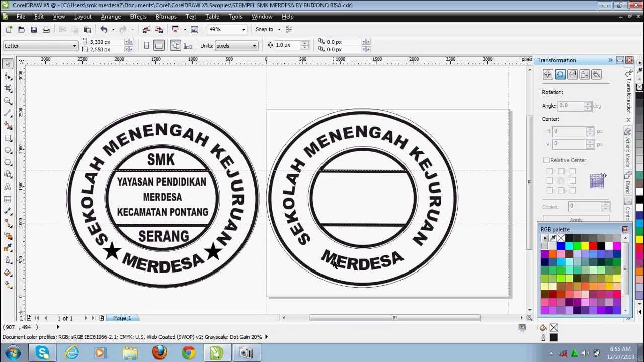Save the document using the floppy icon
Viewport: 644px width, 362px height.
point(34,29)
